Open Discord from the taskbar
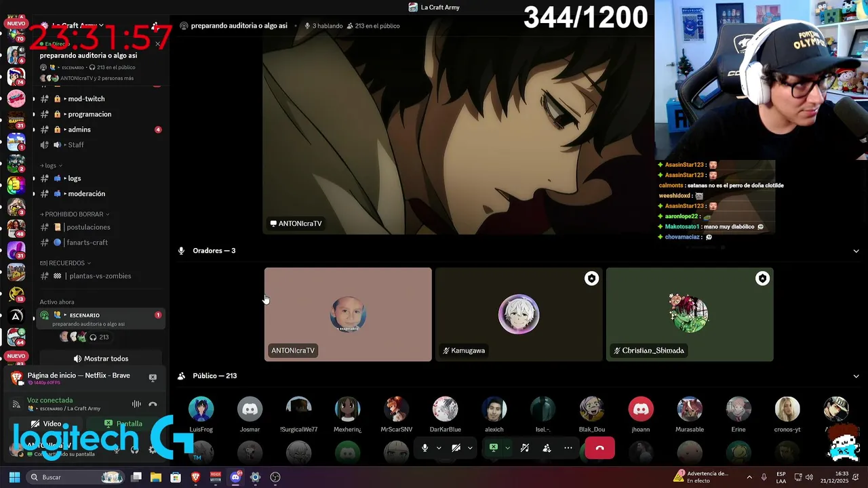Image resolution: width=868 pixels, height=488 pixels. pos(235,477)
